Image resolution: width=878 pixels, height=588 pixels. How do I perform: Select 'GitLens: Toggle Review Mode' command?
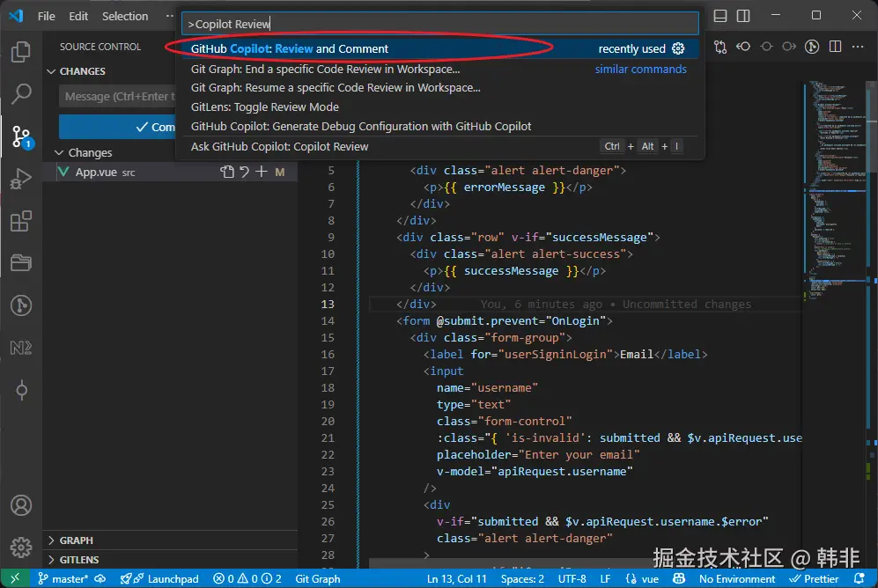tap(264, 107)
